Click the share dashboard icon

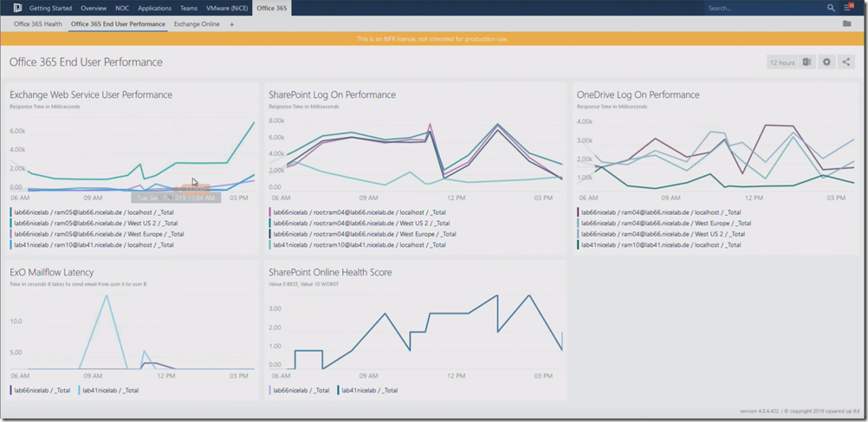pyautogui.click(x=845, y=62)
